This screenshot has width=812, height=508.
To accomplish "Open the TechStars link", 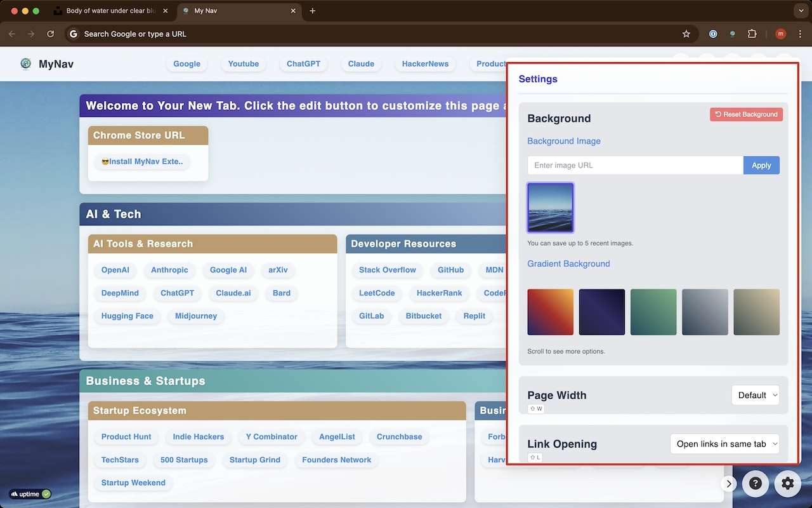I will 120,460.
